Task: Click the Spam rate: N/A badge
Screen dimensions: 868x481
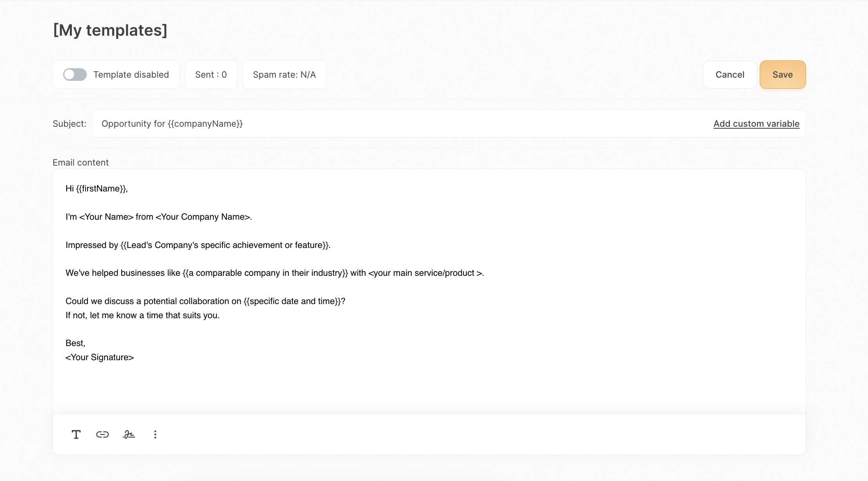Action: 284,75
